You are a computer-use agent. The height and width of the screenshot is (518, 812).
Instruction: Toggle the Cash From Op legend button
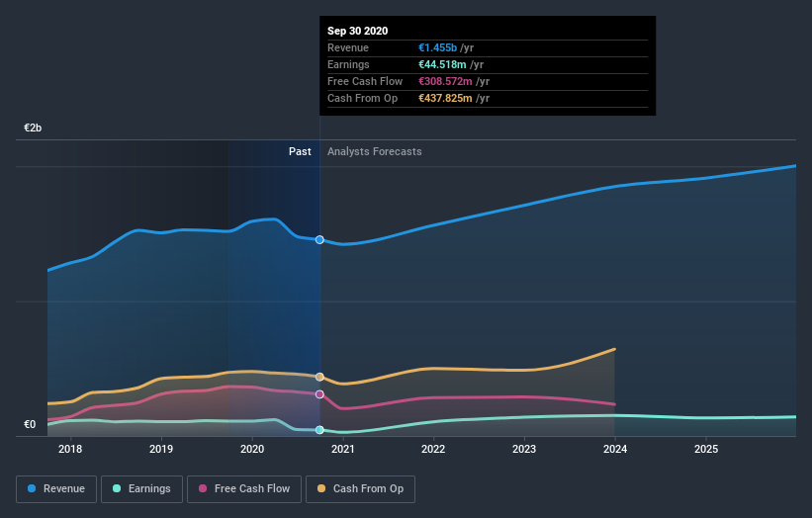pos(360,489)
